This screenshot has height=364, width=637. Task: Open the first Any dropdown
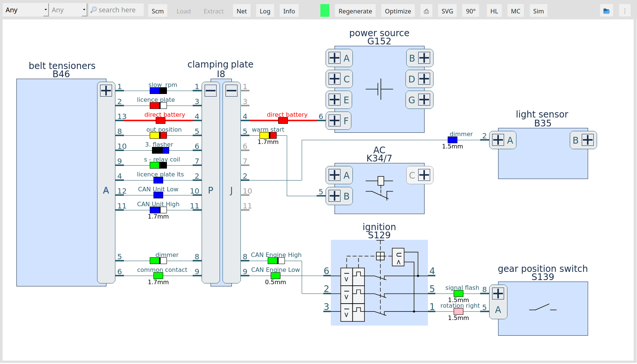[25, 10]
